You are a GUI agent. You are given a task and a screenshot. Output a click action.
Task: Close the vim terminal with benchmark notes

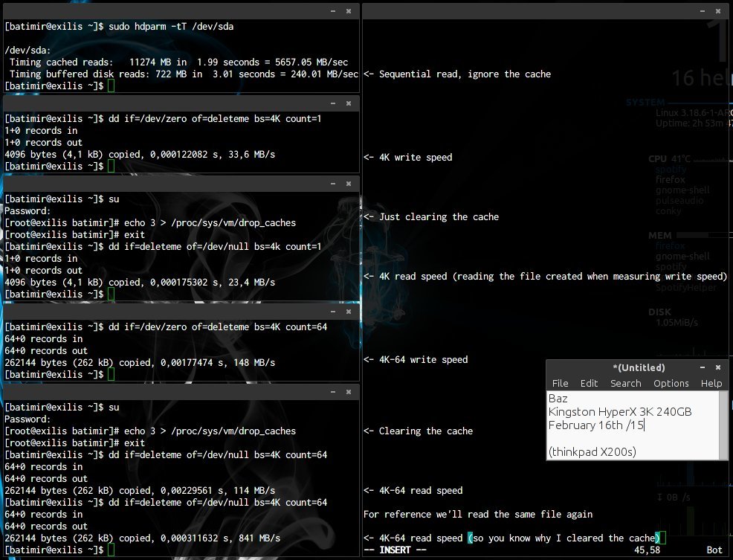tap(718, 11)
